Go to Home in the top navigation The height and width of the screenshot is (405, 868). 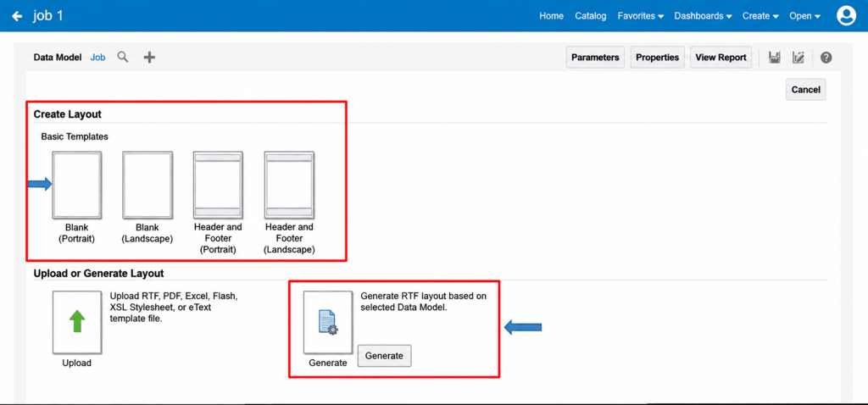point(551,16)
